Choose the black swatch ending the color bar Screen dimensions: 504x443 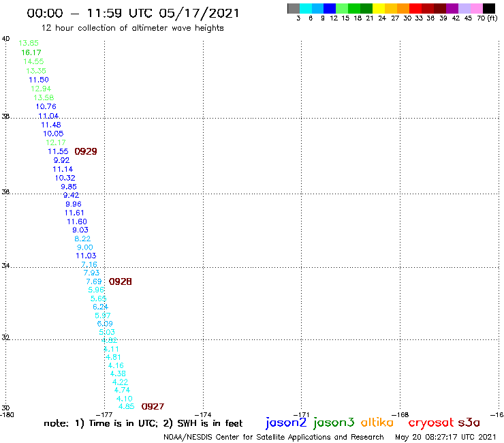click(x=488, y=8)
